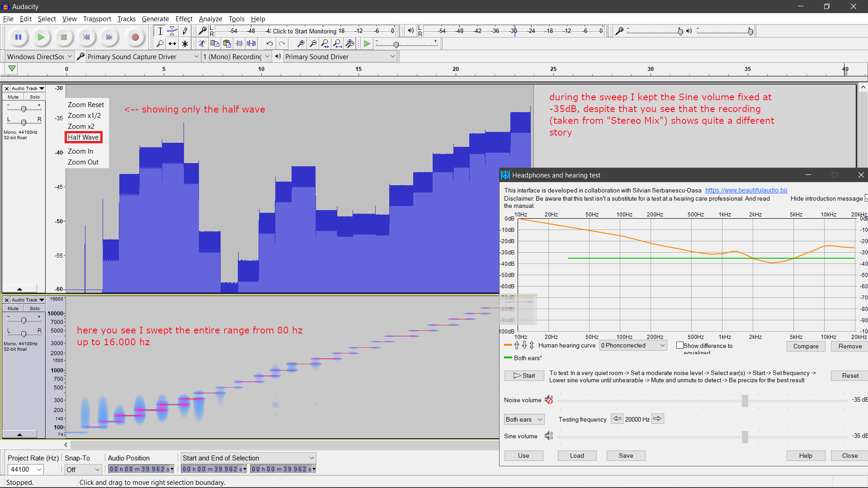Select the Envelope tool
This screenshot has height=488, width=868.
[x=172, y=31]
